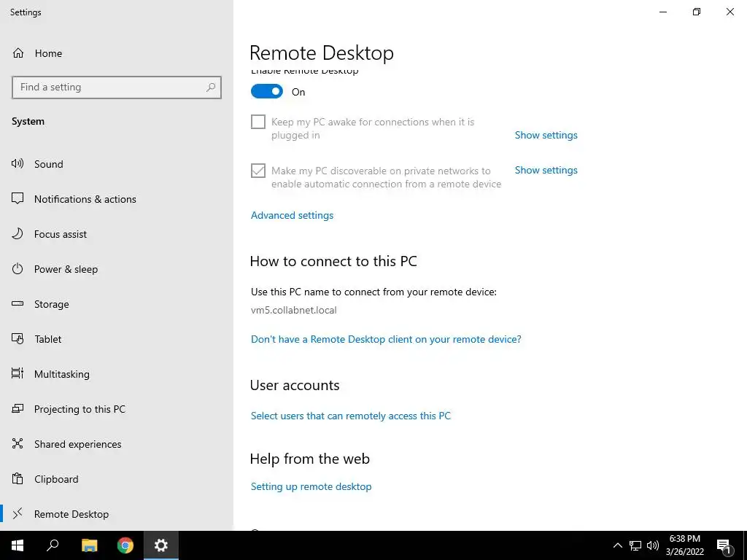Open Clipboard settings

tap(117, 479)
